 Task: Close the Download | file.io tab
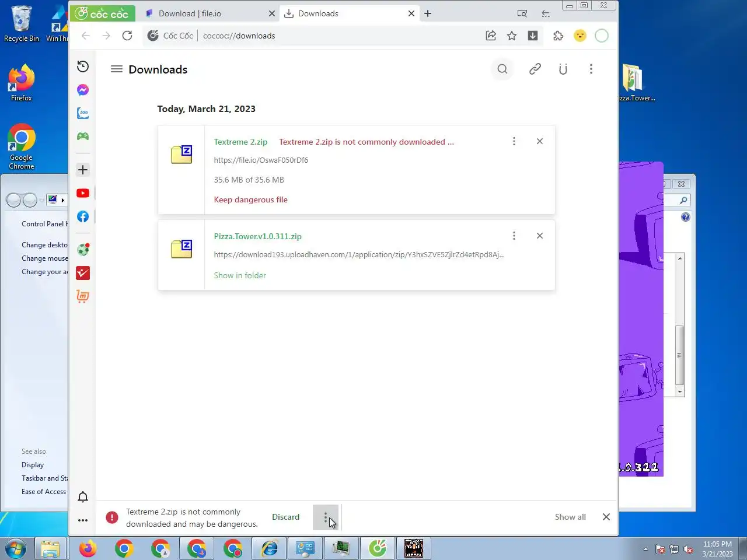point(271,13)
